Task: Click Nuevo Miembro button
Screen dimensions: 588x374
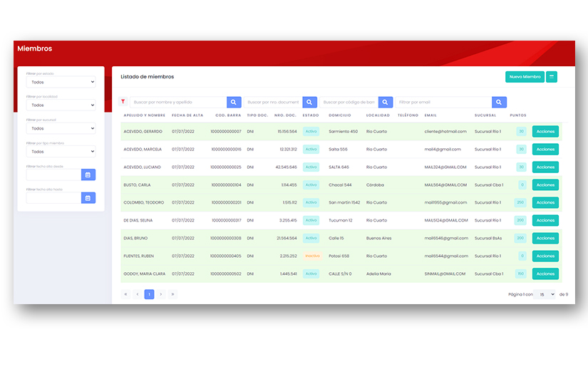Action: coord(525,77)
